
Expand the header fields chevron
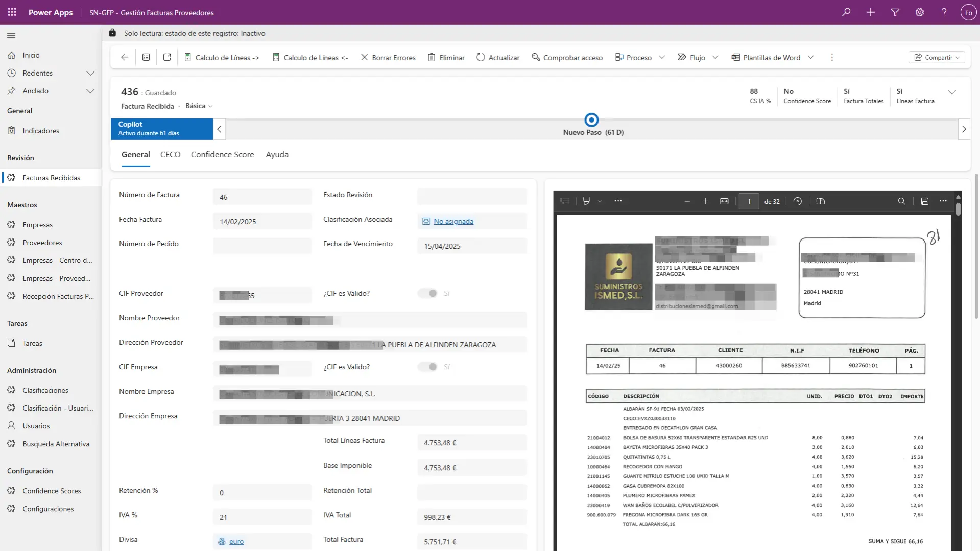click(x=952, y=92)
